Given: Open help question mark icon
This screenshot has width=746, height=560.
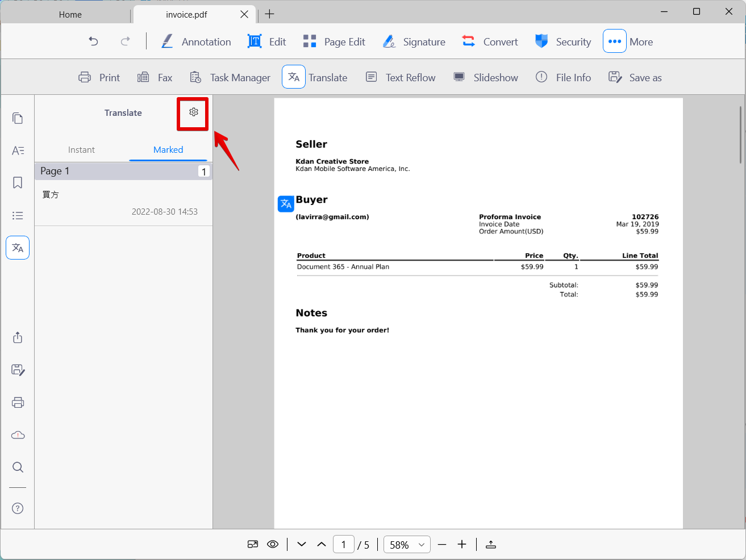Looking at the screenshot, I should (18, 508).
